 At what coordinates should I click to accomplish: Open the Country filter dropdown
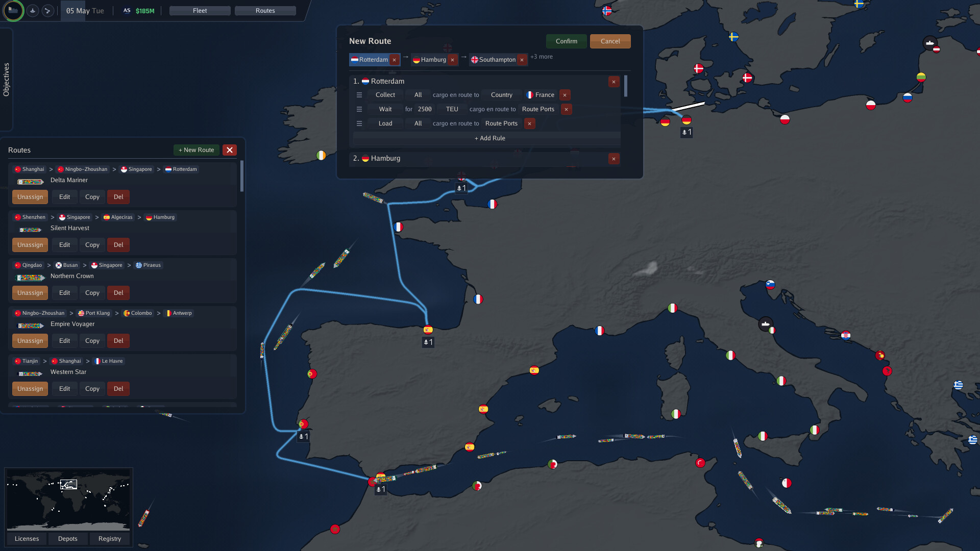[x=501, y=95]
